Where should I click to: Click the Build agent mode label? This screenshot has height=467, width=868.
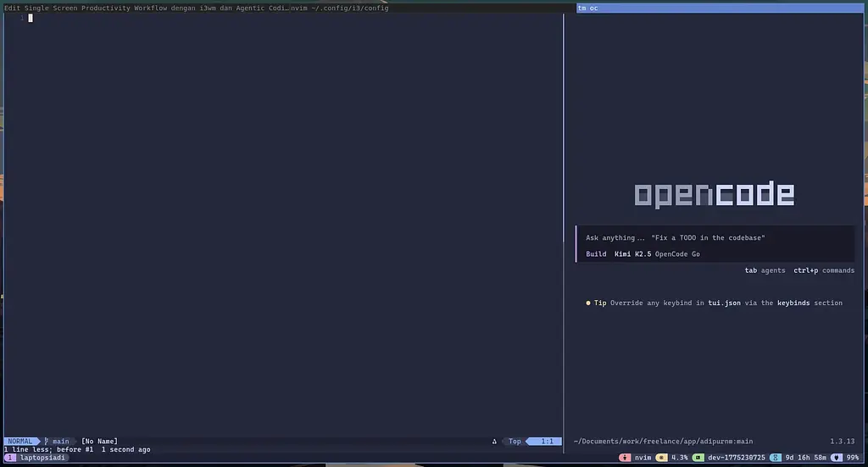point(596,254)
